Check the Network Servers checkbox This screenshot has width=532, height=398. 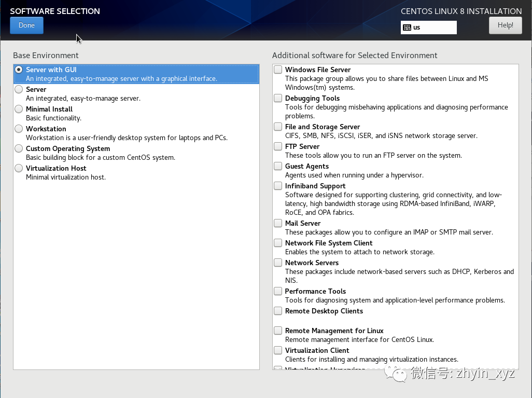[x=278, y=263]
